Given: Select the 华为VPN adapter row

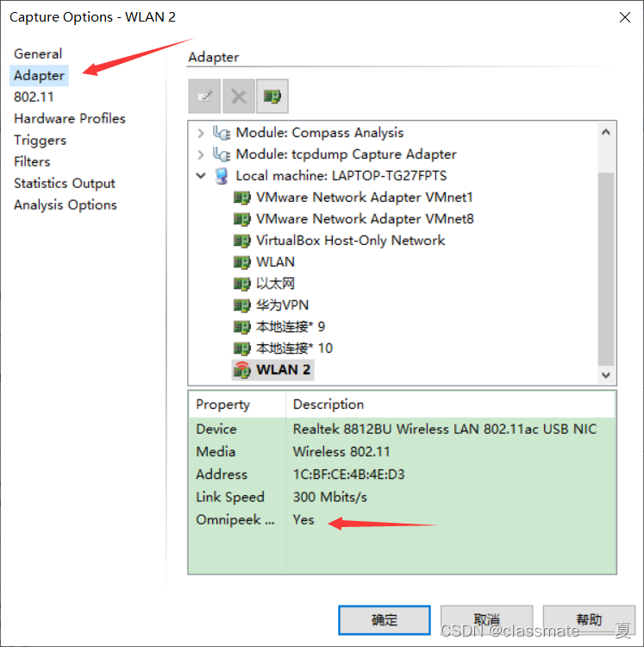Looking at the screenshot, I should coord(283,305).
